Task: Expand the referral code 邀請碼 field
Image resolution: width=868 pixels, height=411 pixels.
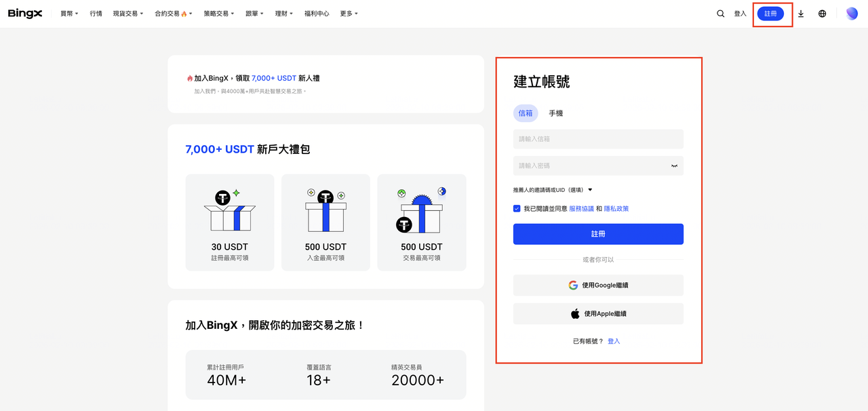Action: pyautogui.click(x=553, y=190)
